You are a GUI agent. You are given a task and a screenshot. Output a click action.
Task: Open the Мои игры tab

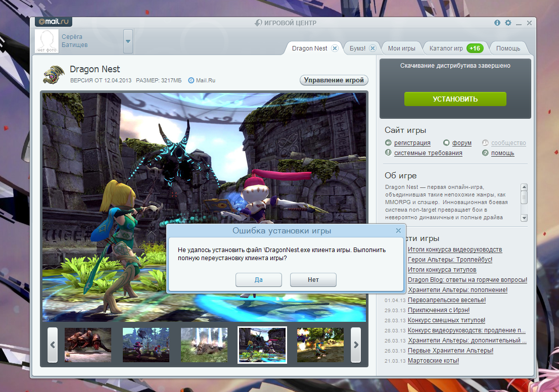coord(401,48)
